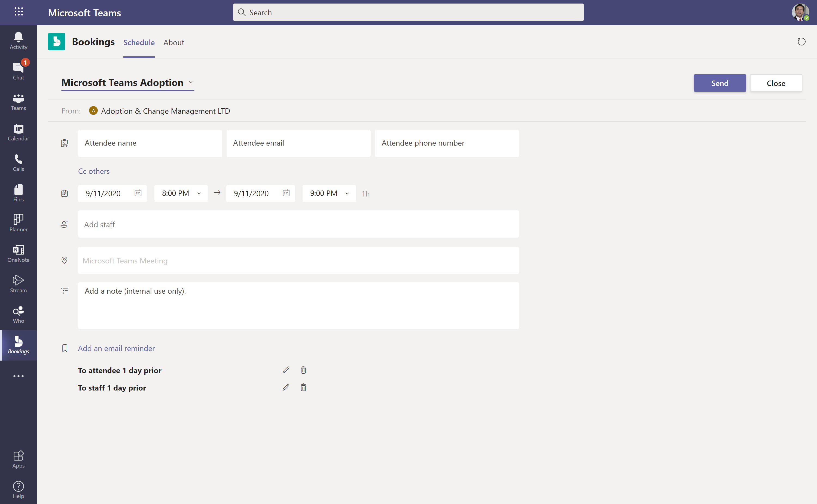Open OneNote from the sidebar
This screenshot has width=817, height=504.
(x=18, y=254)
